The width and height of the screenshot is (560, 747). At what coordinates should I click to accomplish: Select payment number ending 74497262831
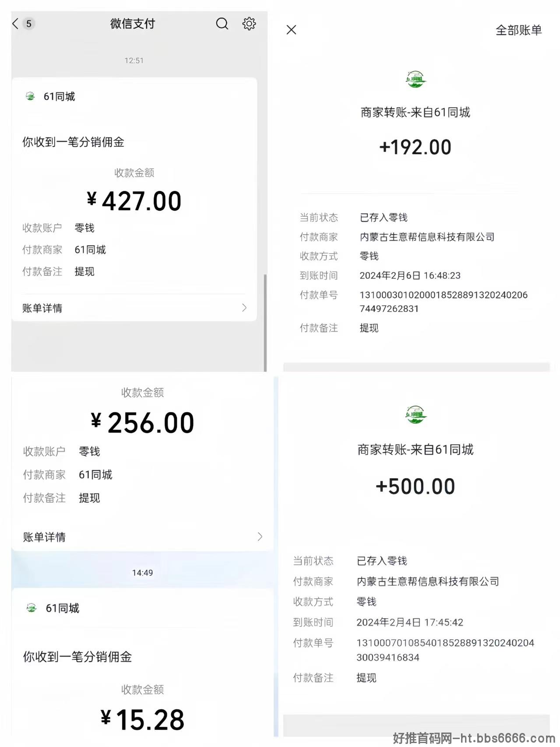coord(444,302)
